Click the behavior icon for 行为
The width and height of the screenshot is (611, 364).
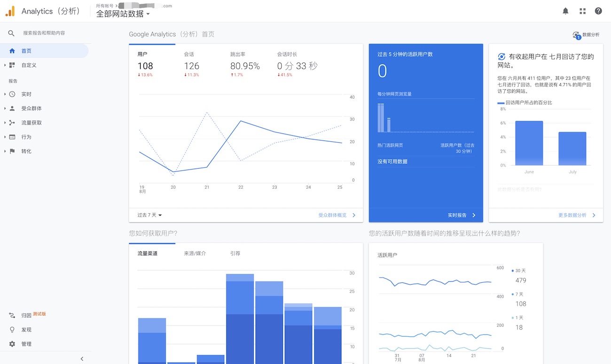click(12, 137)
